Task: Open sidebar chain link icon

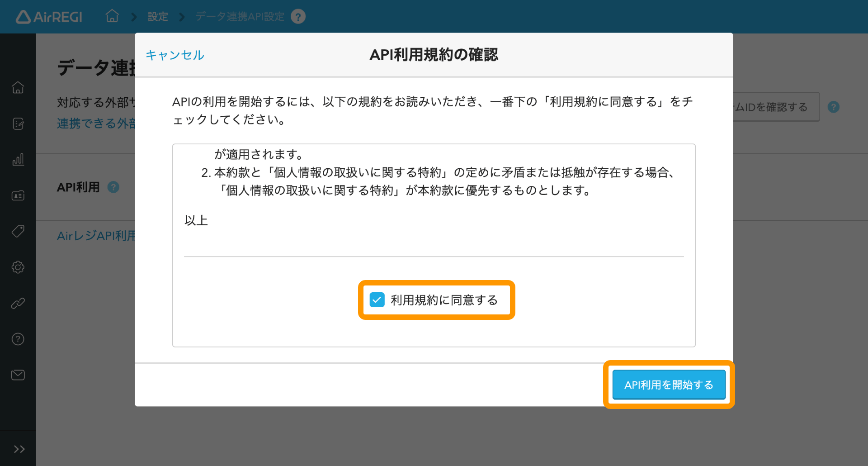Action: [18, 303]
